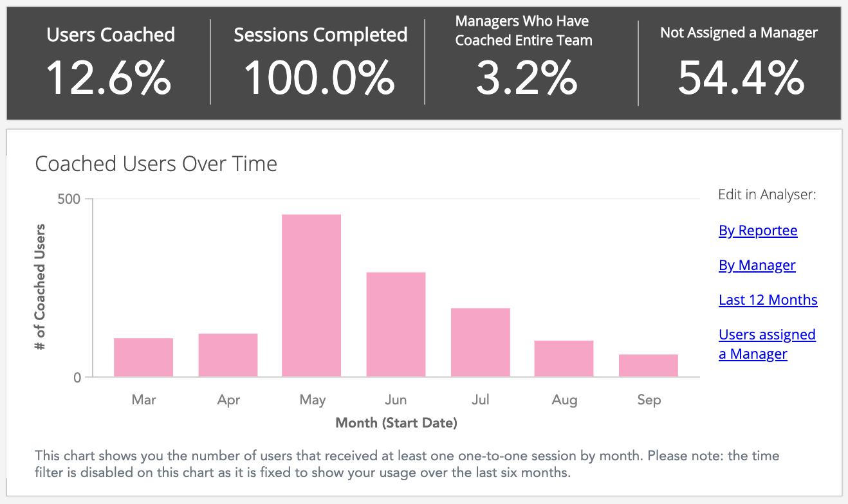Open the By Reportee analyser link
This screenshot has width=848, height=504.
758,231
